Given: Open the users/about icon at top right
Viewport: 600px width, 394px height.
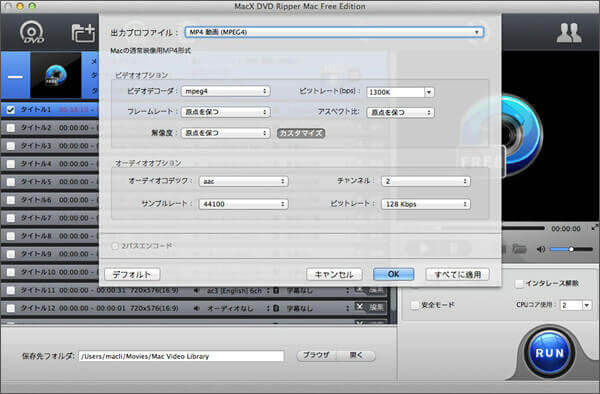Looking at the screenshot, I should [x=569, y=33].
